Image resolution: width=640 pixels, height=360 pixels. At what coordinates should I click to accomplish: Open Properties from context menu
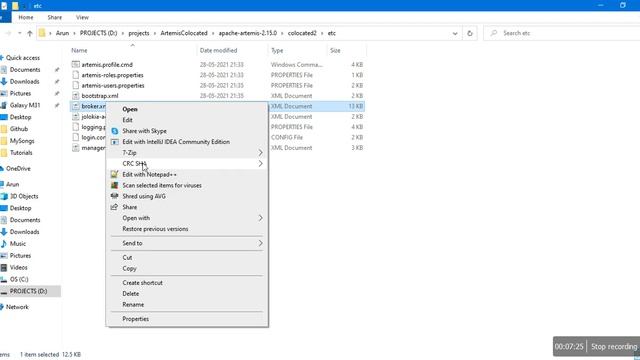tap(136, 319)
